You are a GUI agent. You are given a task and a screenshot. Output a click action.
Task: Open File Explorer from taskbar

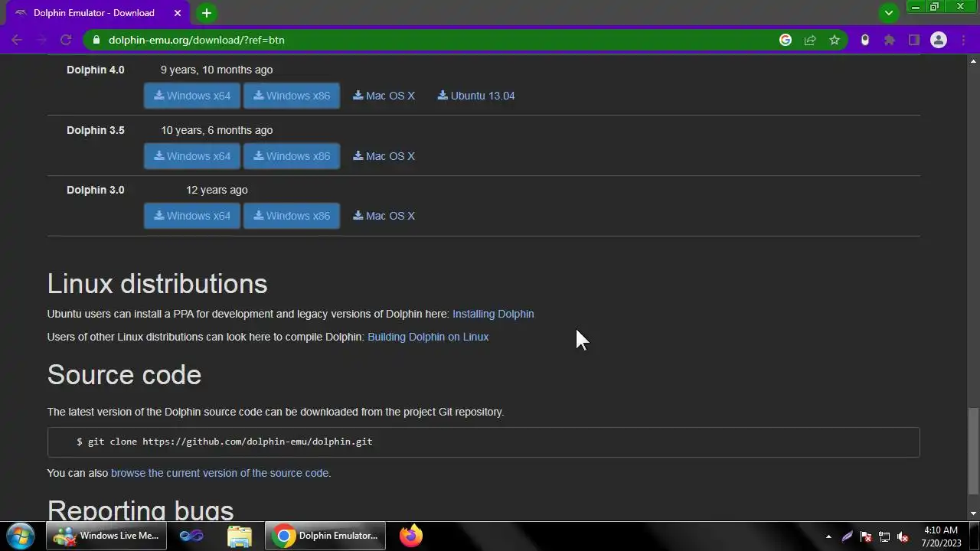tap(240, 536)
